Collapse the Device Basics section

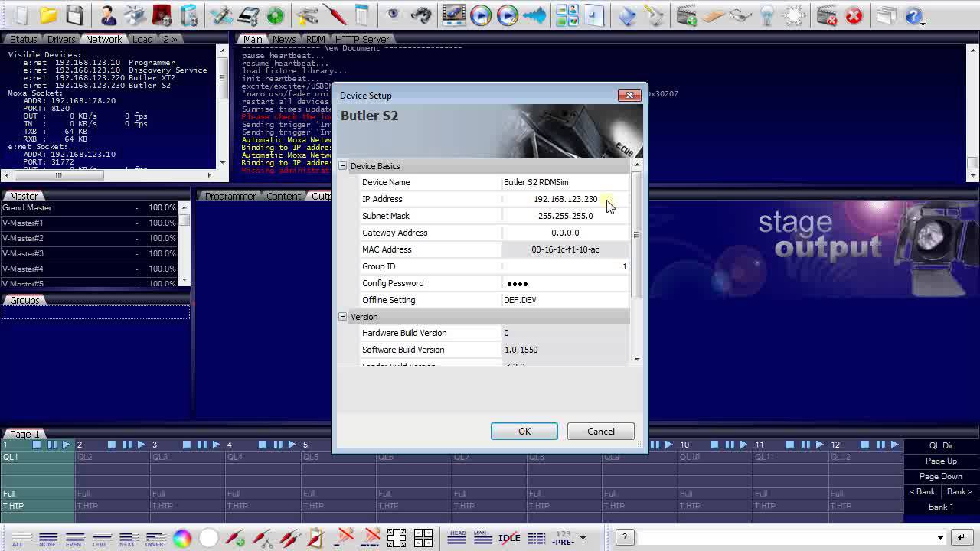[x=343, y=166]
